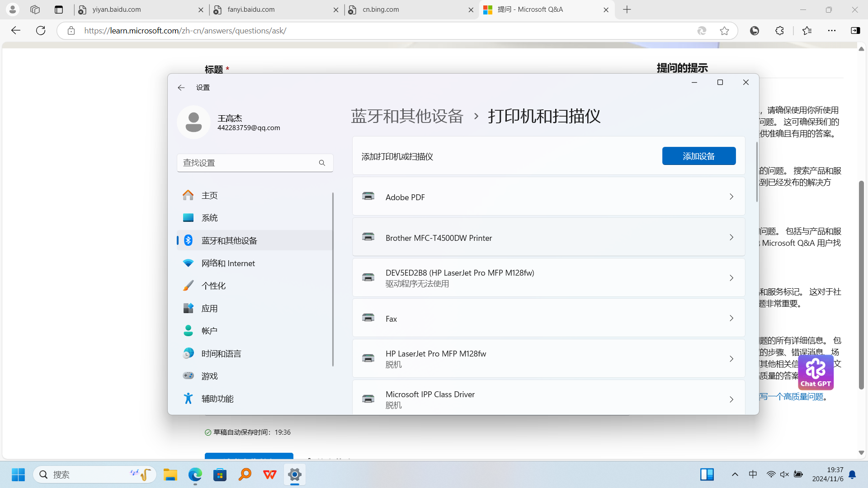
Task: Switch to fanyi.baidu.com browser tab
Action: [276, 9]
